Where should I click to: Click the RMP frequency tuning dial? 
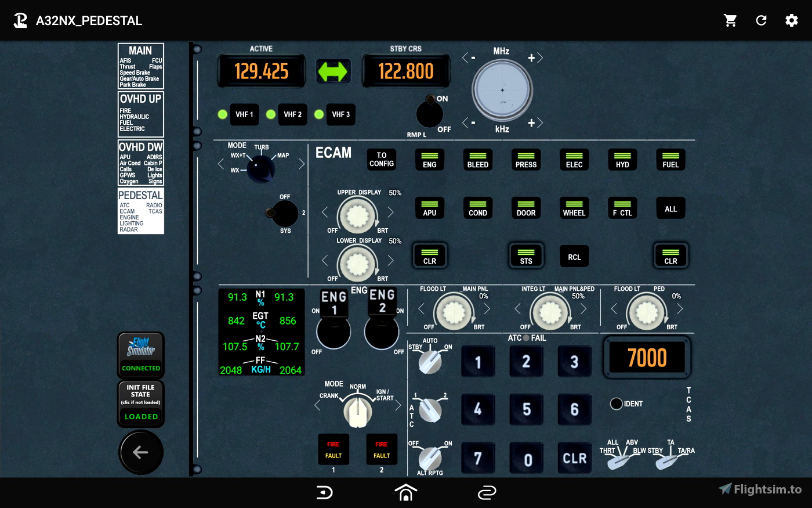click(x=502, y=90)
